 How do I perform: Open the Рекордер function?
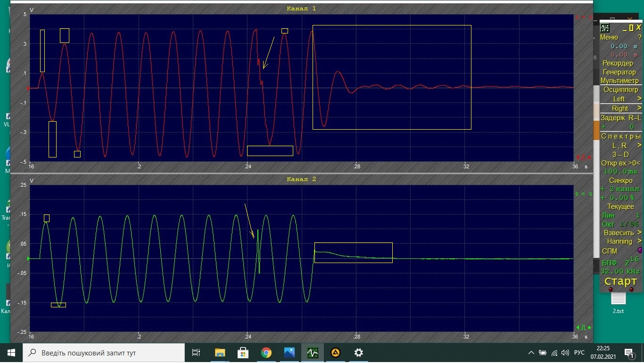[x=618, y=63]
